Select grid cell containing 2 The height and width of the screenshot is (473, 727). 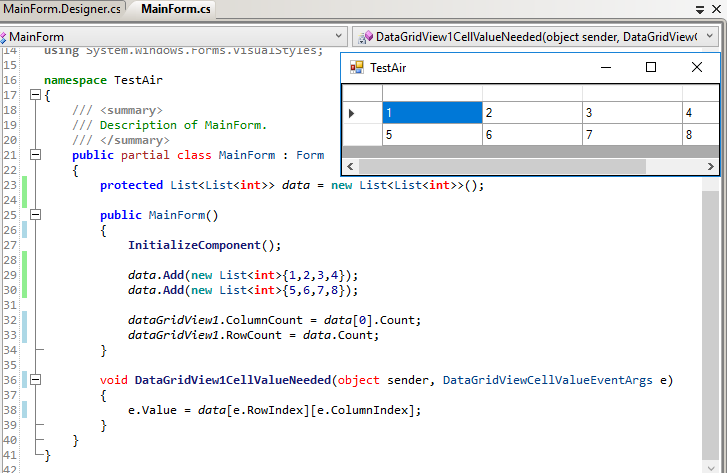tap(532, 113)
